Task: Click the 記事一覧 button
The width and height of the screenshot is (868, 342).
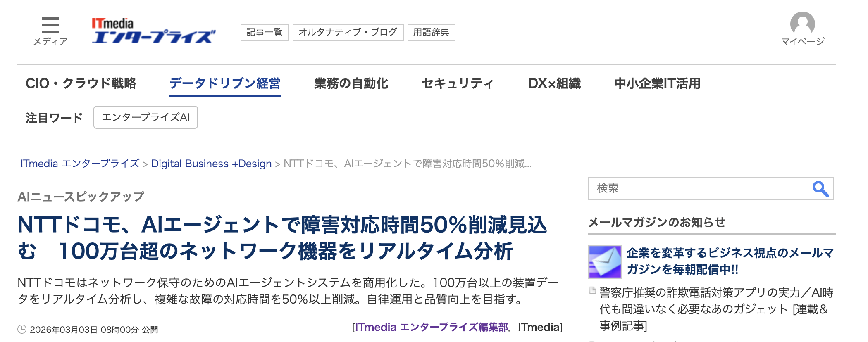Action: (x=265, y=32)
